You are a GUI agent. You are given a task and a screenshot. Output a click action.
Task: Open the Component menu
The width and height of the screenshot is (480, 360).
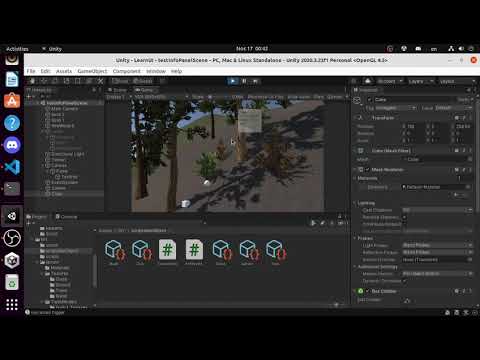[126, 71]
